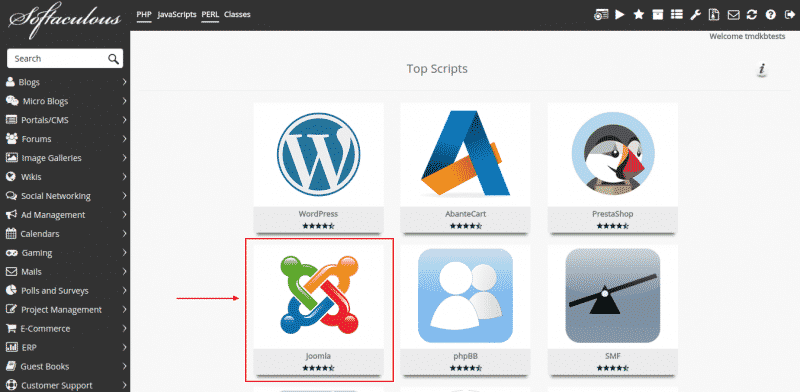This screenshot has width=800, height=392.
Task: Open script ratings via the star icon
Action: [639, 15]
